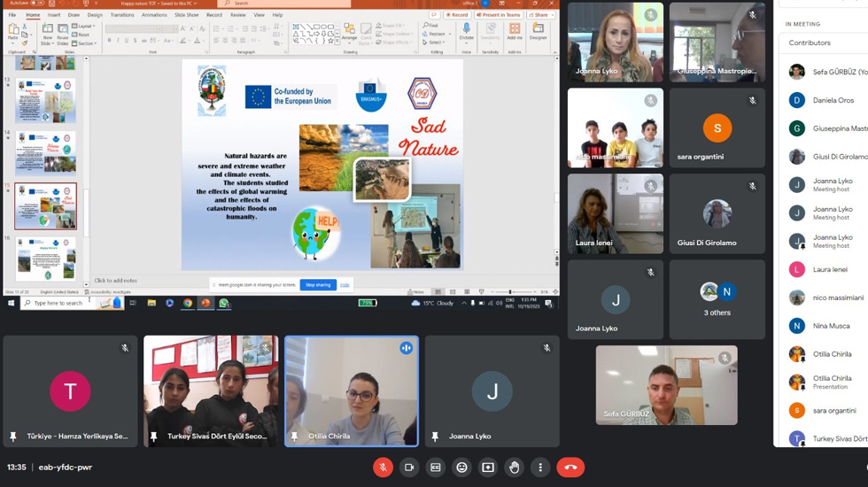Leave the call with red hang-up button
868x487 pixels.
point(570,468)
